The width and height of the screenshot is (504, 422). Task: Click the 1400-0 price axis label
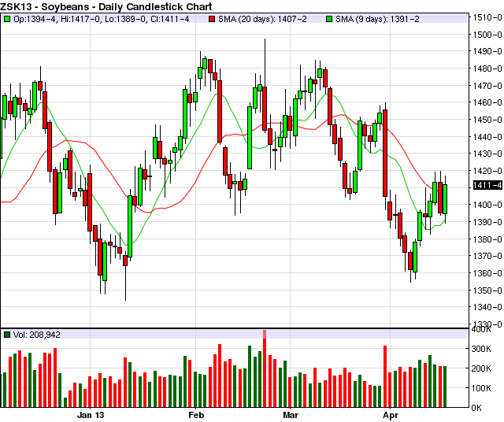click(487, 205)
